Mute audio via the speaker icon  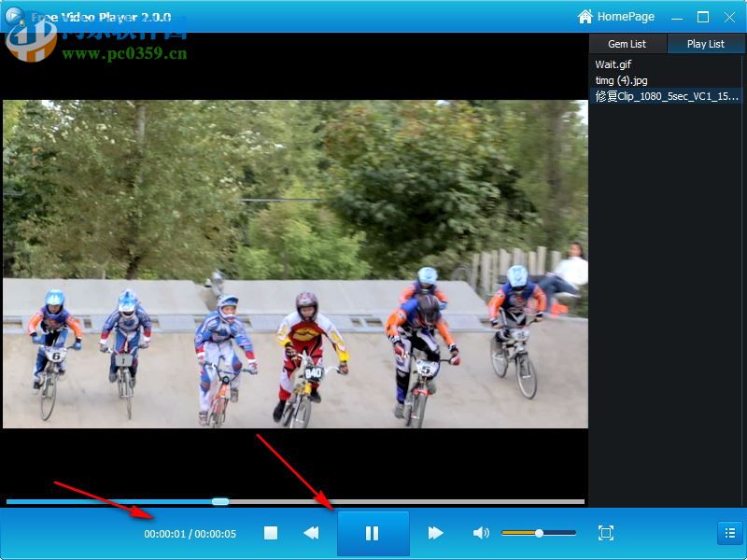482,533
